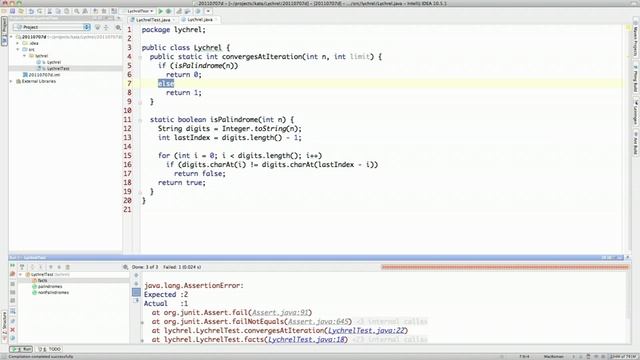Screen dimensions: 640x360
Task: Click the up arrow in console gutter
Action: [x=136, y=276]
